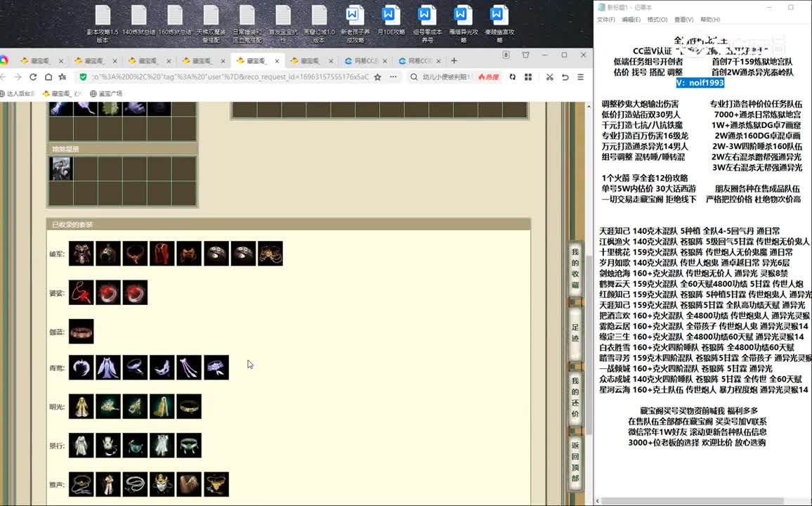Open the 组号零成本养号 desktop document
This screenshot has width=812, height=506.
tap(427, 24)
